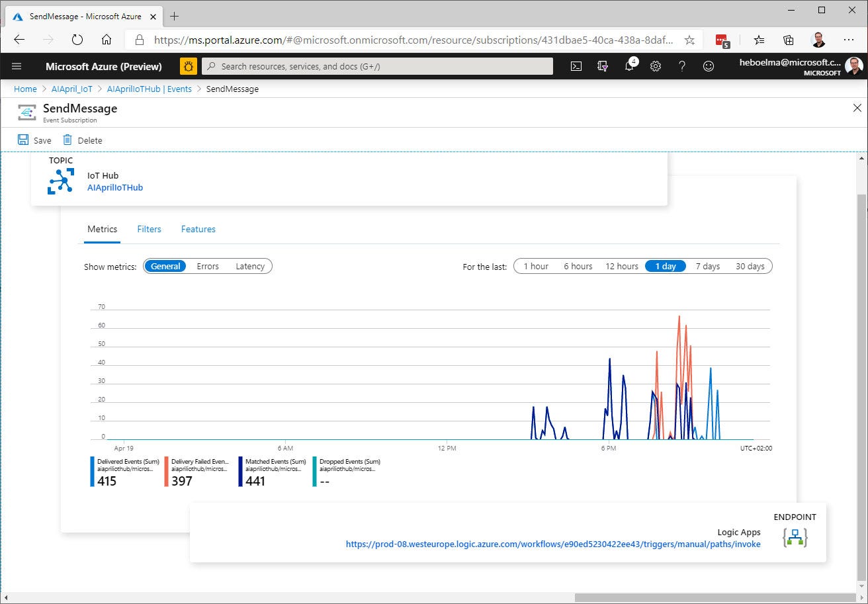Click the SendMessage event subscription icon

tap(27, 112)
